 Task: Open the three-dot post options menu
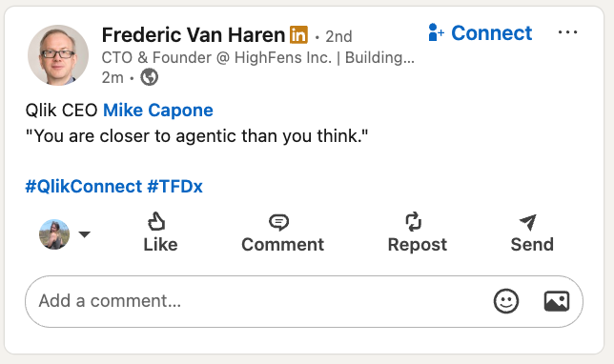click(568, 32)
